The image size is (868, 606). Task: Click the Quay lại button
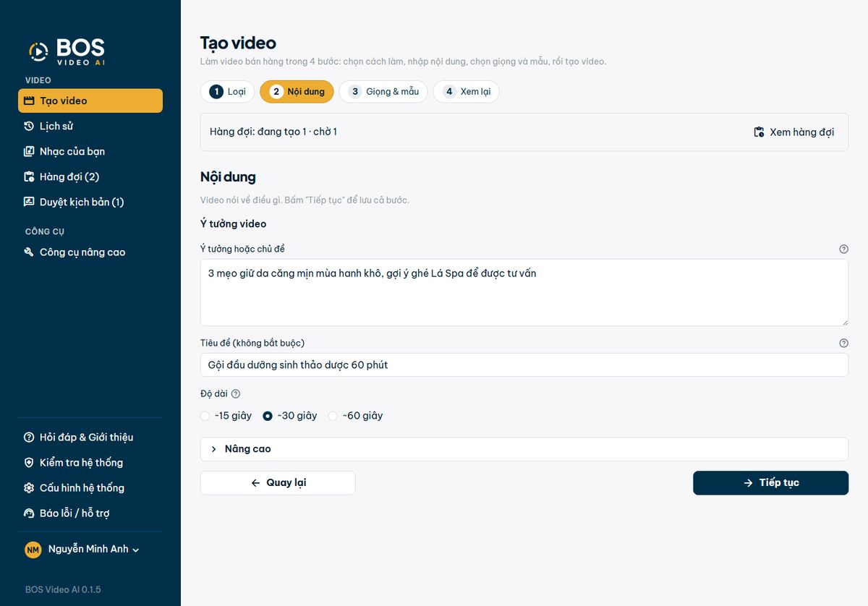click(278, 483)
